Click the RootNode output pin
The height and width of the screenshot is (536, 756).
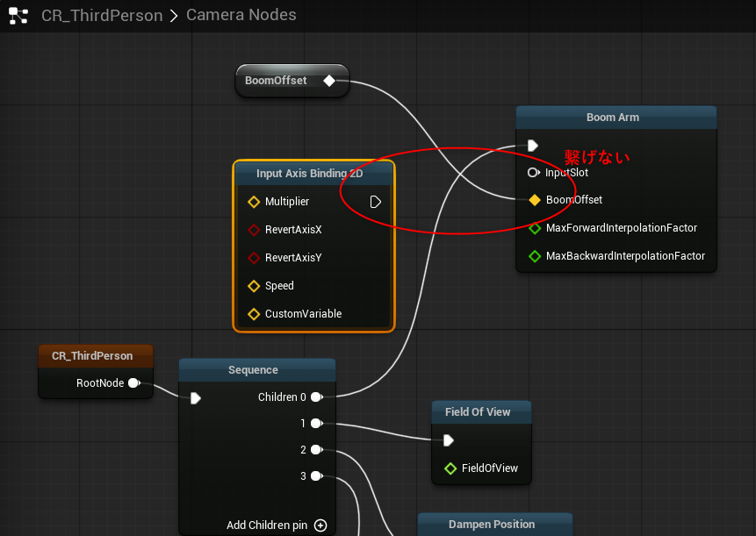click(x=133, y=383)
